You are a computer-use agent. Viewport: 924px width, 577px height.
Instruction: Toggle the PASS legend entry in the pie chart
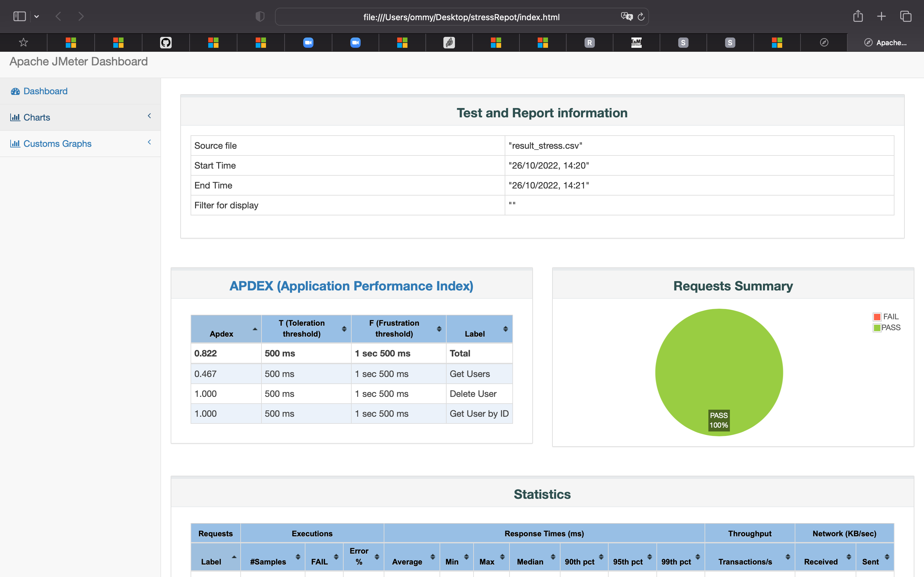pyautogui.click(x=886, y=328)
